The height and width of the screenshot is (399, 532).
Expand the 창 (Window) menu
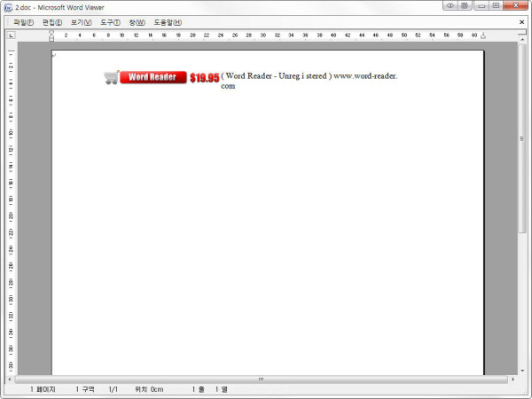coord(137,21)
